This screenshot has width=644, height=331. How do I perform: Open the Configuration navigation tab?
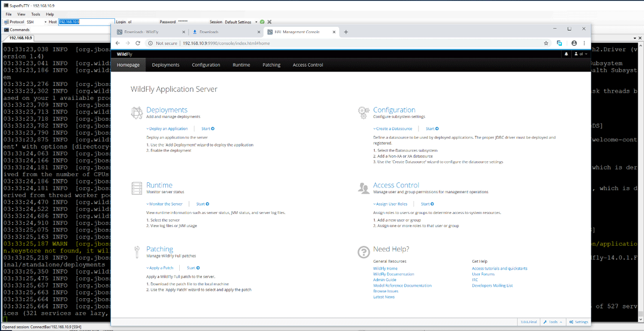pos(206,65)
